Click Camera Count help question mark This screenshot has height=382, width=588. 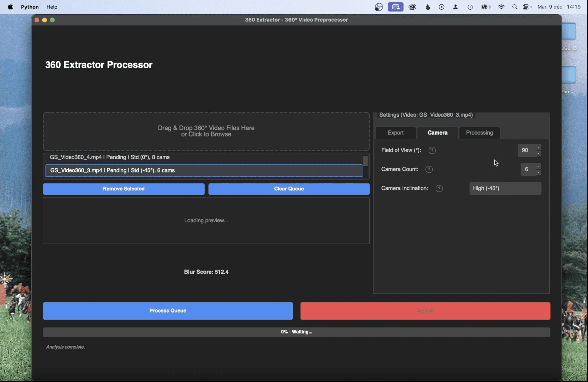[429, 169]
